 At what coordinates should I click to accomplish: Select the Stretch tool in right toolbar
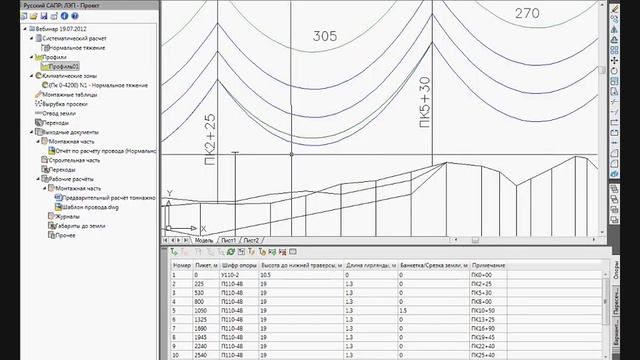tap(614, 91)
